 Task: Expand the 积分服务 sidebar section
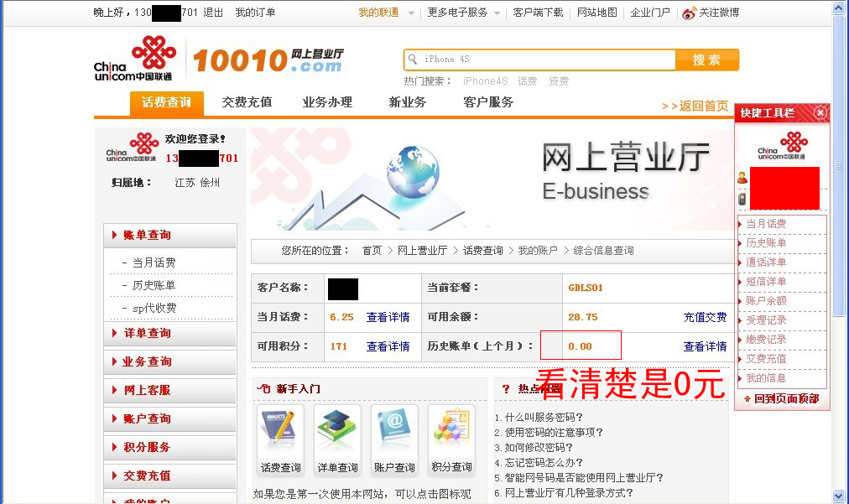(170, 447)
